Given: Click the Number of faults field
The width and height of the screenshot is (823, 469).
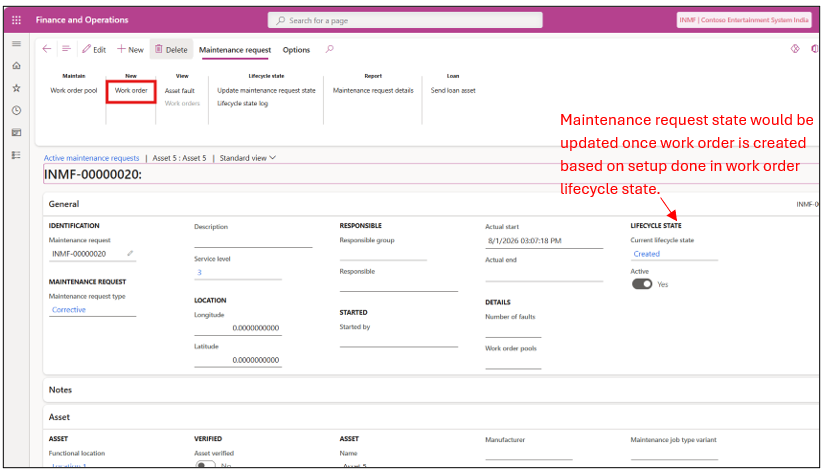Looking at the screenshot, I should pyautogui.click(x=513, y=331).
